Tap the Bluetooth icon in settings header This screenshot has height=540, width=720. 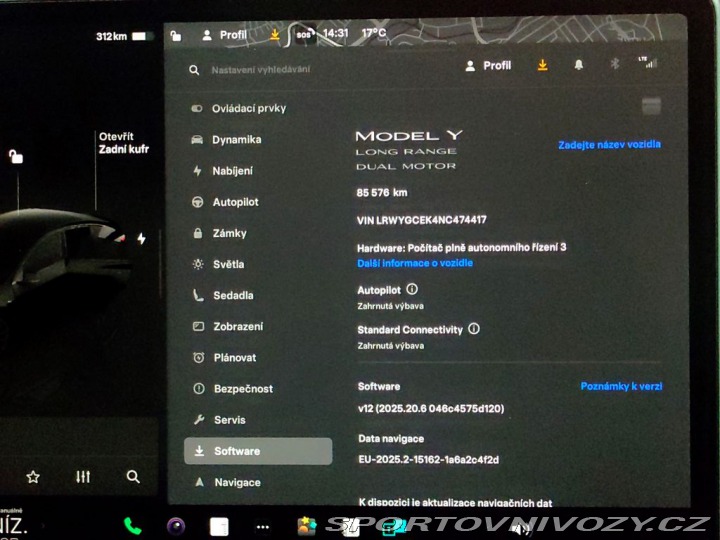pyautogui.click(x=615, y=66)
